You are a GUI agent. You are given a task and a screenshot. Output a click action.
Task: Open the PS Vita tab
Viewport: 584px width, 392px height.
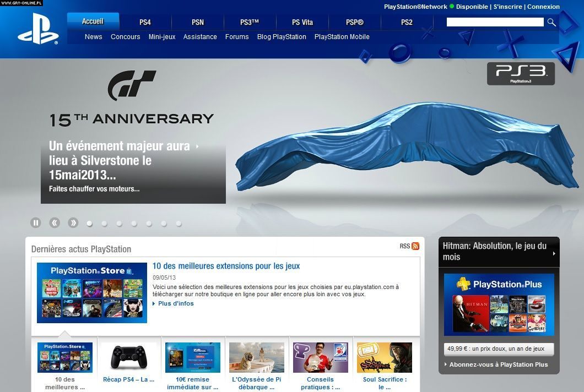[x=302, y=23]
